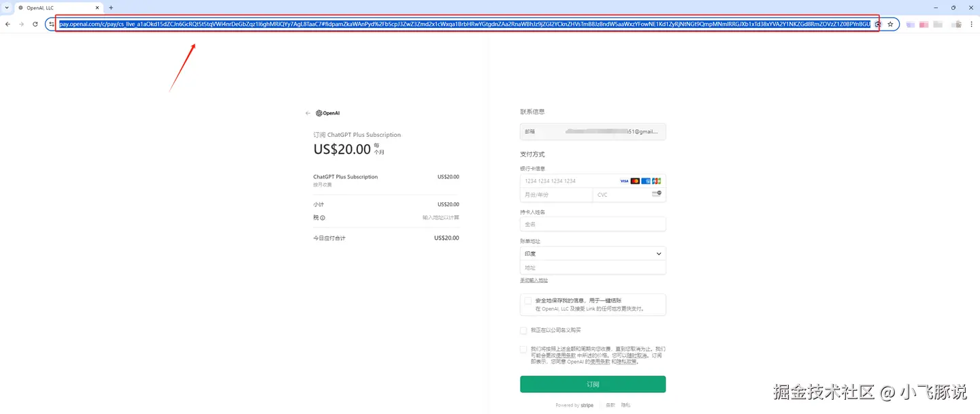
Task: Open the country dropdown showing 印度
Action: tap(593, 253)
